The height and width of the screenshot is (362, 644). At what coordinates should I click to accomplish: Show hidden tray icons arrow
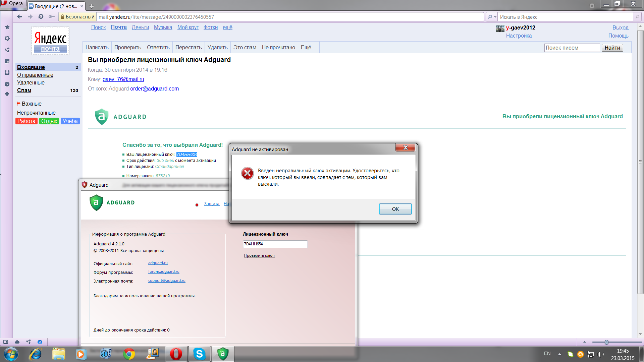click(x=559, y=354)
